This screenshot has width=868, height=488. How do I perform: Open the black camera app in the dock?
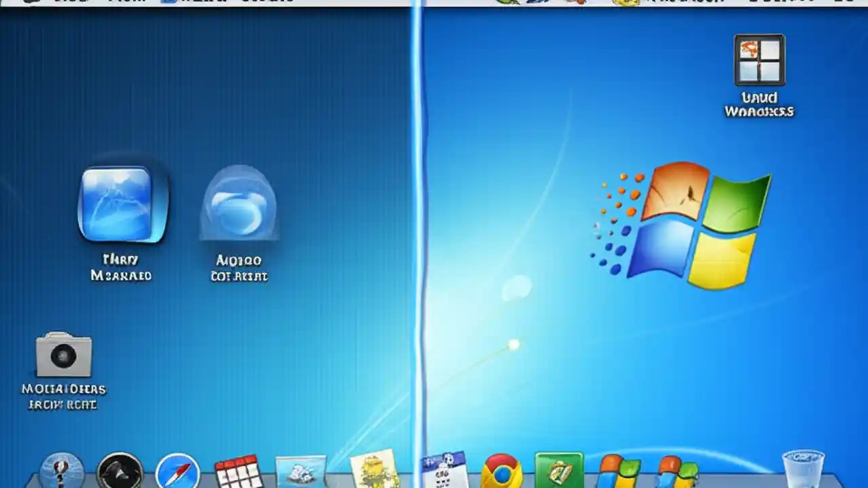pos(119,468)
